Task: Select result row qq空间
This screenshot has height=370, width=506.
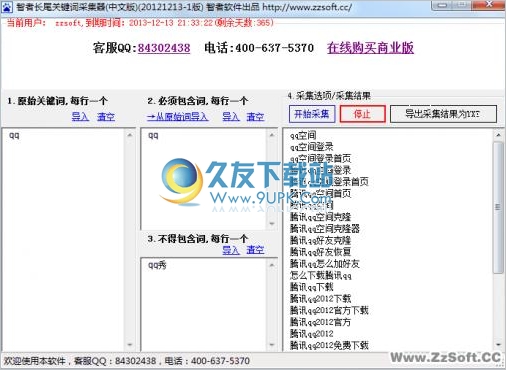Action: [x=303, y=135]
